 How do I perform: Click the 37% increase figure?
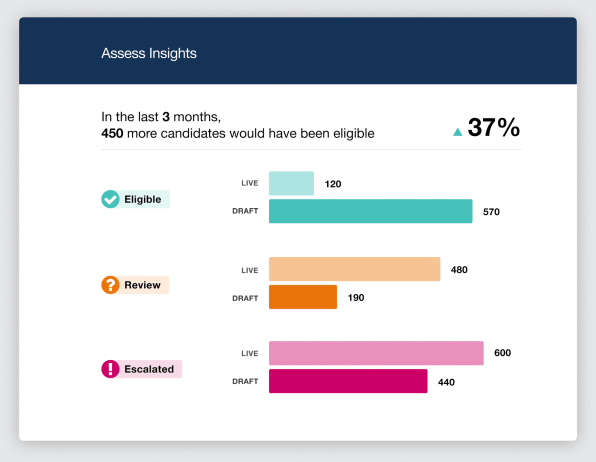(x=493, y=127)
